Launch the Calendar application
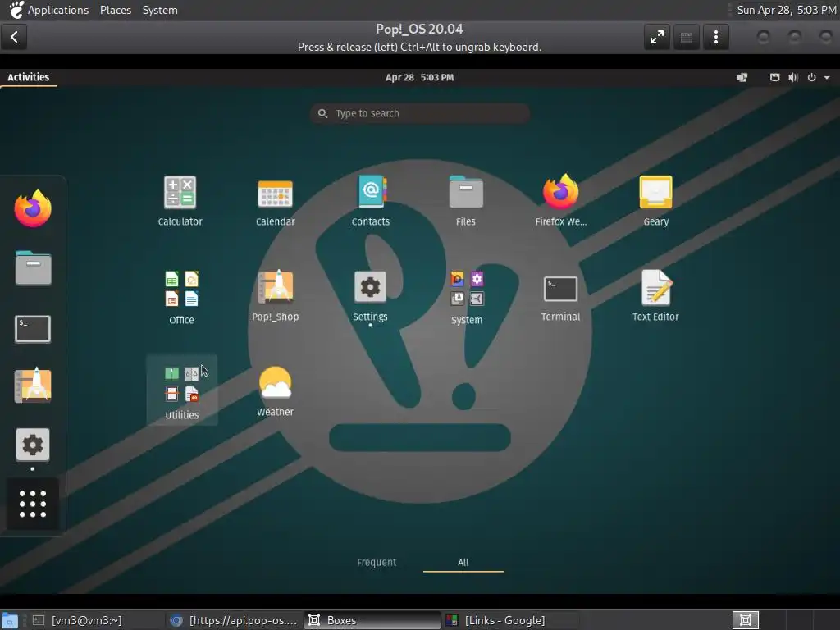This screenshot has height=630, width=840. [275, 201]
